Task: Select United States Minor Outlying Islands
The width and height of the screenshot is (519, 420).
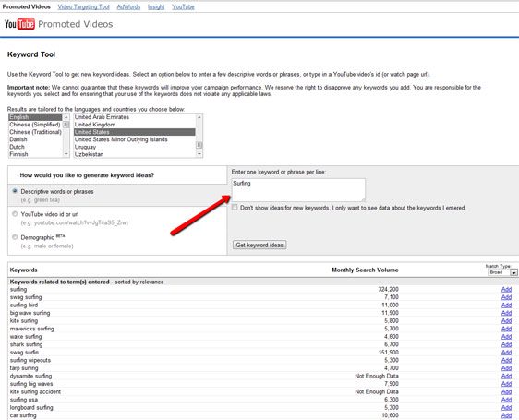Action: click(135, 139)
